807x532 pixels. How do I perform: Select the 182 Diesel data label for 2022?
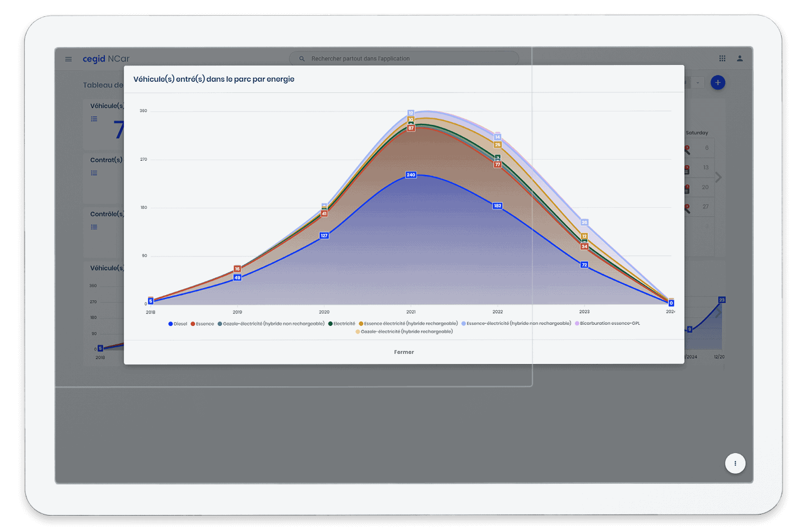[x=497, y=206]
